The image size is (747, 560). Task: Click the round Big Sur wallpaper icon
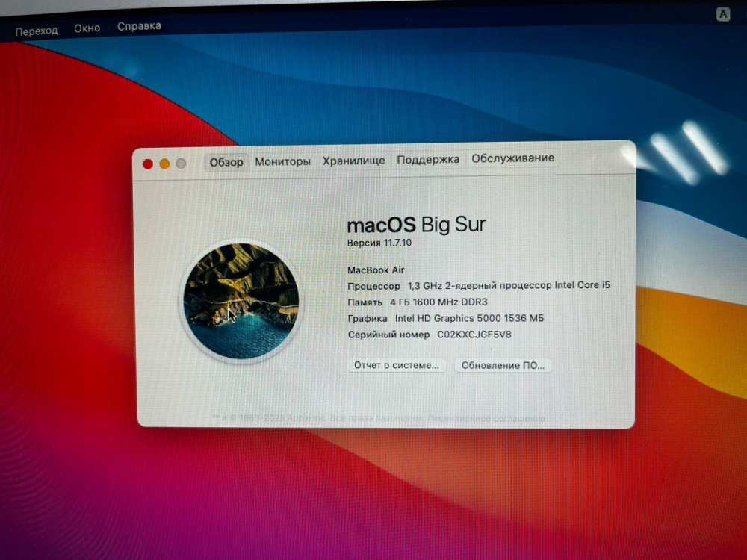241,301
